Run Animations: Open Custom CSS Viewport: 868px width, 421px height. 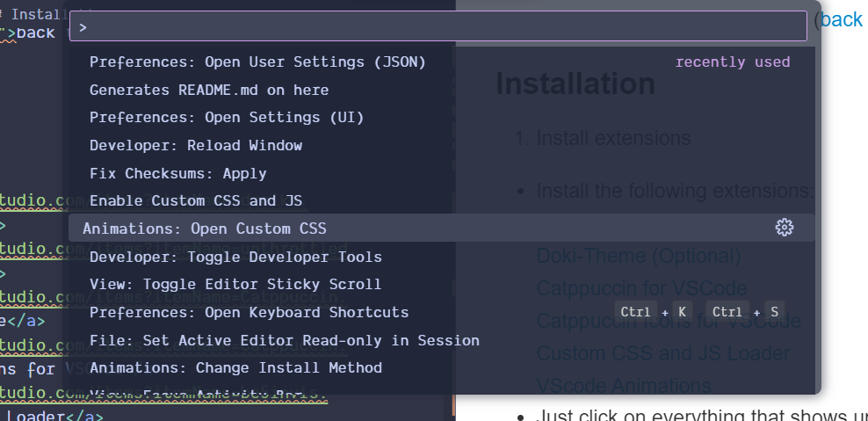pos(441,228)
